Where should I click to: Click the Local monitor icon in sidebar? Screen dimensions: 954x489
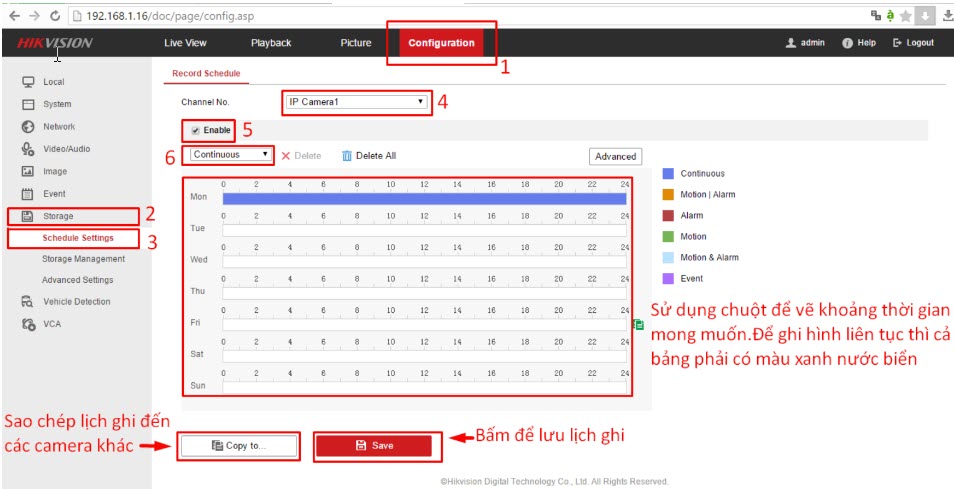click(x=28, y=82)
